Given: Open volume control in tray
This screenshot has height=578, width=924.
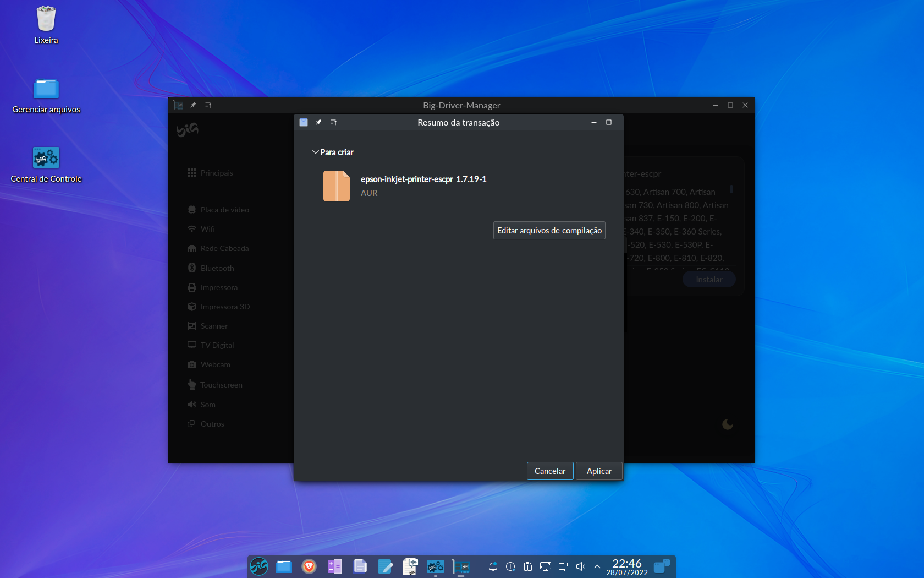Looking at the screenshot, I should tap(581, 566).
